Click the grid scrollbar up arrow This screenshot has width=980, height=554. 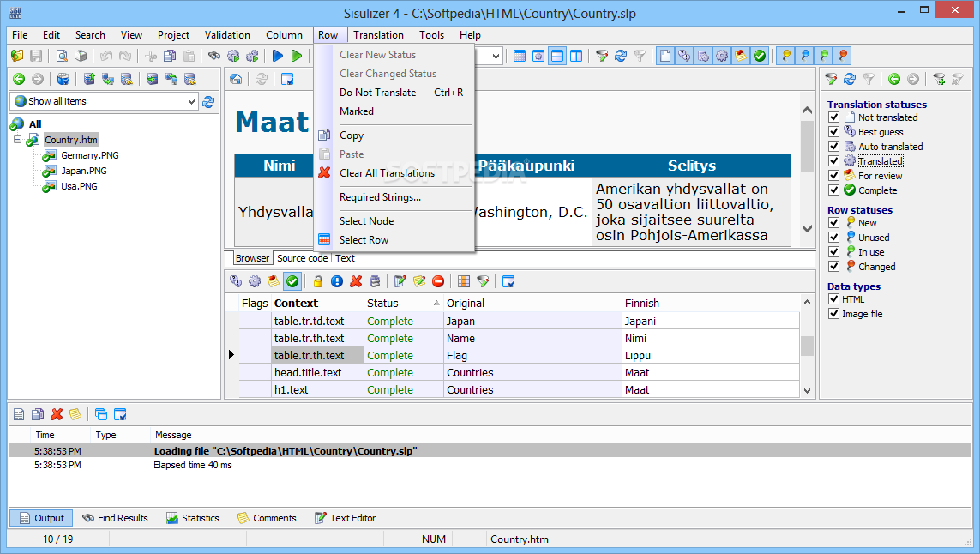point(807,302)
